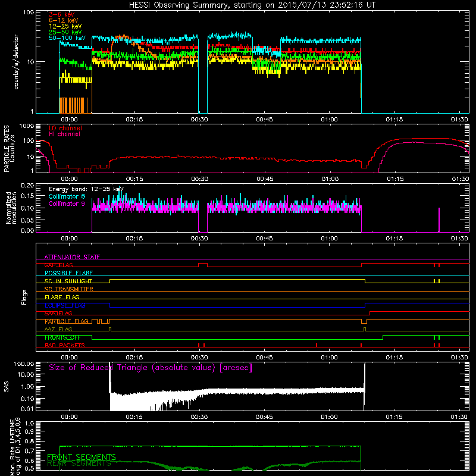Click the Size of Reduced Triangle title
This screenshot has height=476, width=476.
(x=151, y=368)
